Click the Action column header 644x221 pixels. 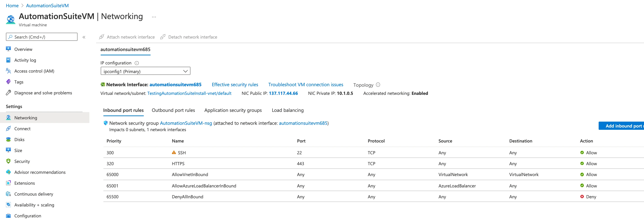(586, 141)
